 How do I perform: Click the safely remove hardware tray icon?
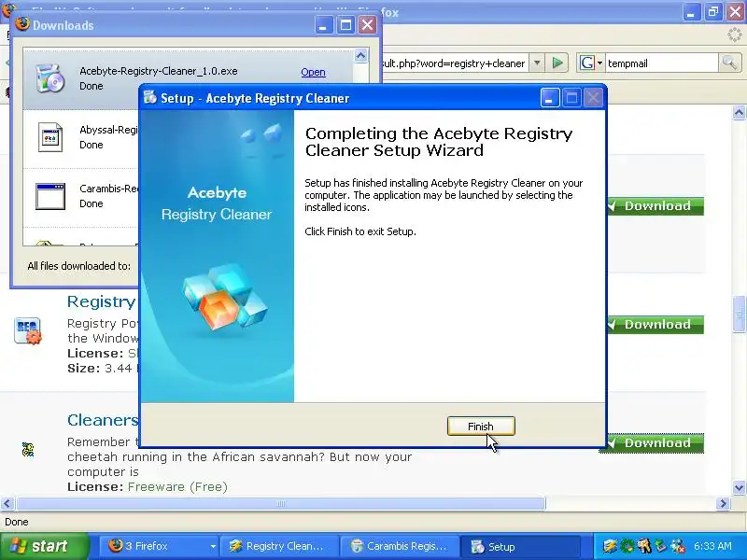pyautogui.click(x=660, y=546)
